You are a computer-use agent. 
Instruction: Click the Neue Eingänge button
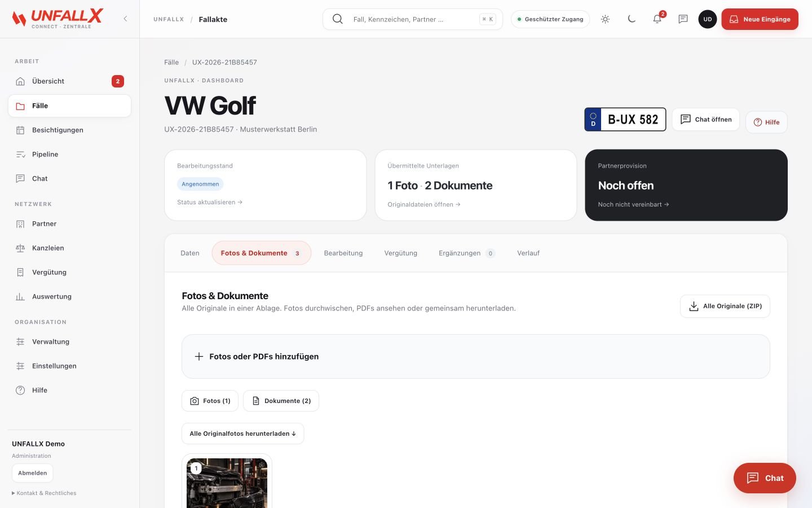pyautogui.click(x=760, y=19)
